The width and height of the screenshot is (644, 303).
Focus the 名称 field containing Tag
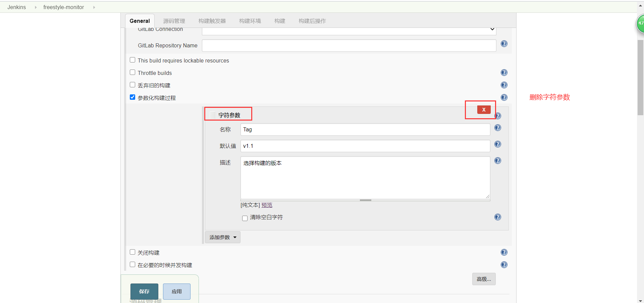[365, 129]
